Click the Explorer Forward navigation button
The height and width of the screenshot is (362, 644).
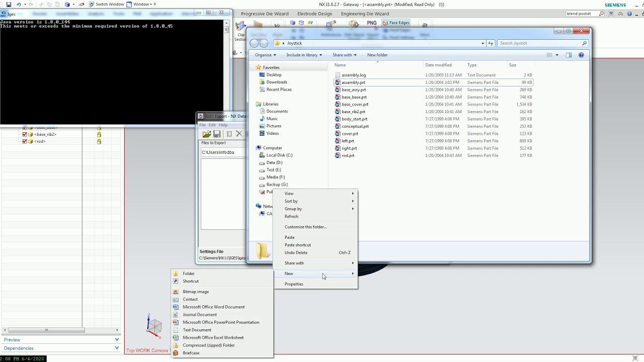[264, 43]
